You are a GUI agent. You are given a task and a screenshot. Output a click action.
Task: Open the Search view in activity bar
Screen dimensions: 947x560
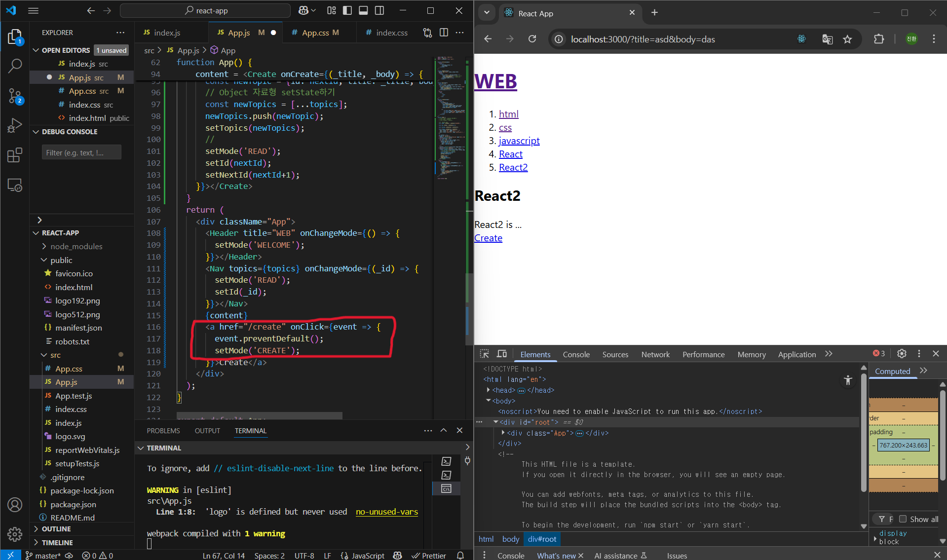[x=15, y=65]
